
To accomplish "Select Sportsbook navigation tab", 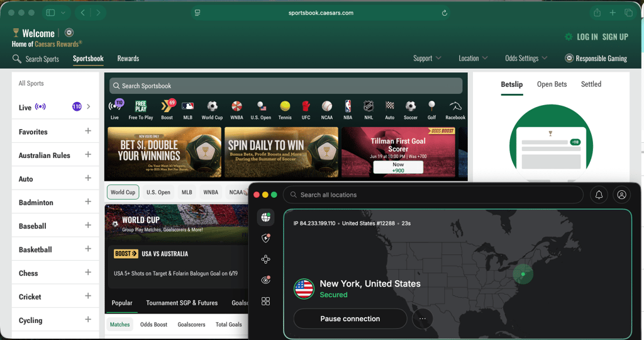I will coord(88,59).
